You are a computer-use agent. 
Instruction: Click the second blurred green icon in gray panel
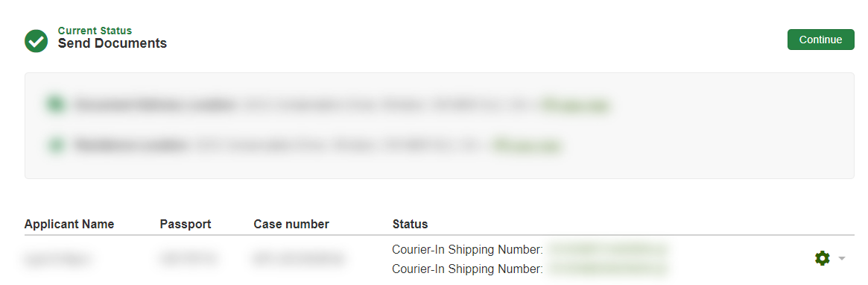click(x=56, y=145)
